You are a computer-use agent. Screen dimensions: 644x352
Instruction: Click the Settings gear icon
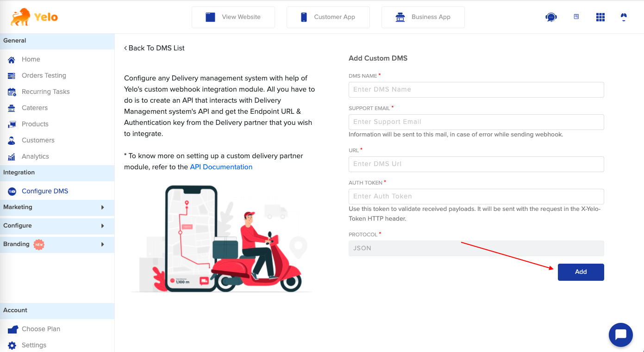pyautogui.click(x=11, y=345)
